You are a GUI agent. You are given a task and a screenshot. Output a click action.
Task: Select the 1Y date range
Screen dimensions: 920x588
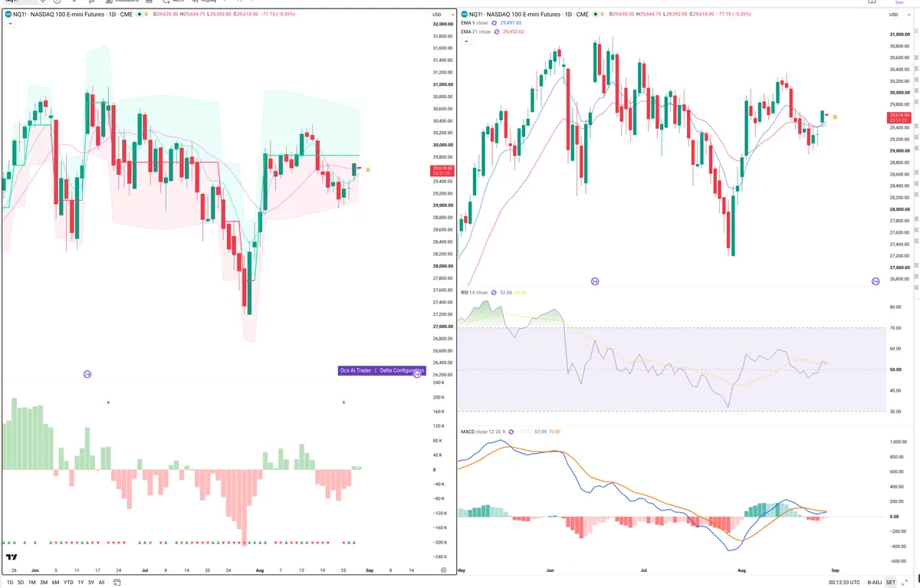tap(80, 582)
